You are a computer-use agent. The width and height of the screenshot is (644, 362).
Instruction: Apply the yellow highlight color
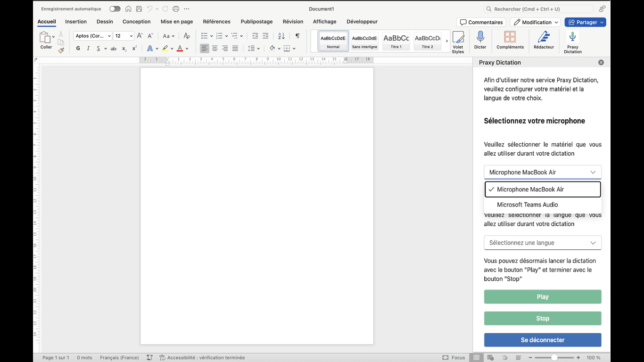(x=165, y=49)
